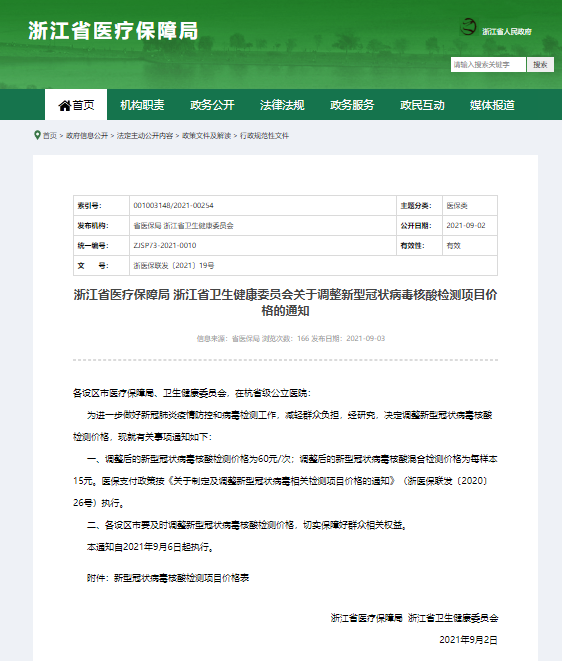Image resolution: width=562 pixels, height=661 pixels.
Task: Open the 政务公开 menu
Action: 212,105
